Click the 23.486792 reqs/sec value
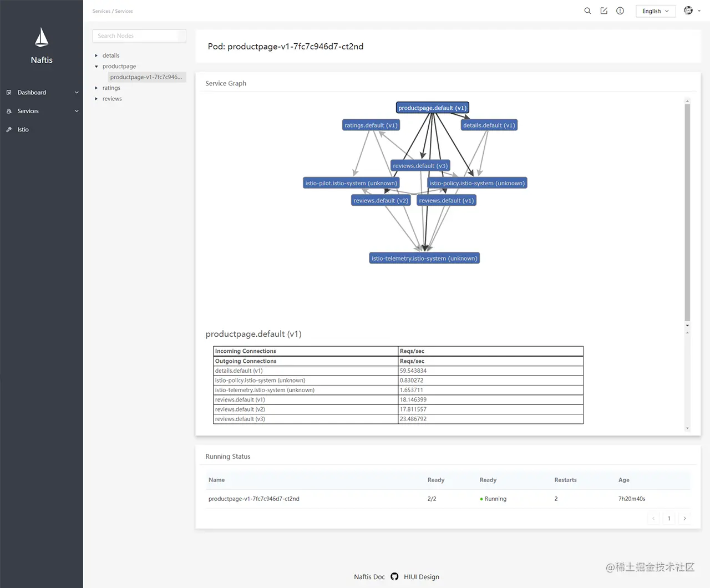 413,419
